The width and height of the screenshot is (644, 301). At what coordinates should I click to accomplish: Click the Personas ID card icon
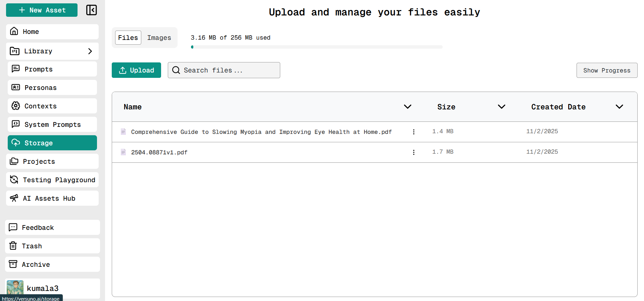(x=16, y=87)
